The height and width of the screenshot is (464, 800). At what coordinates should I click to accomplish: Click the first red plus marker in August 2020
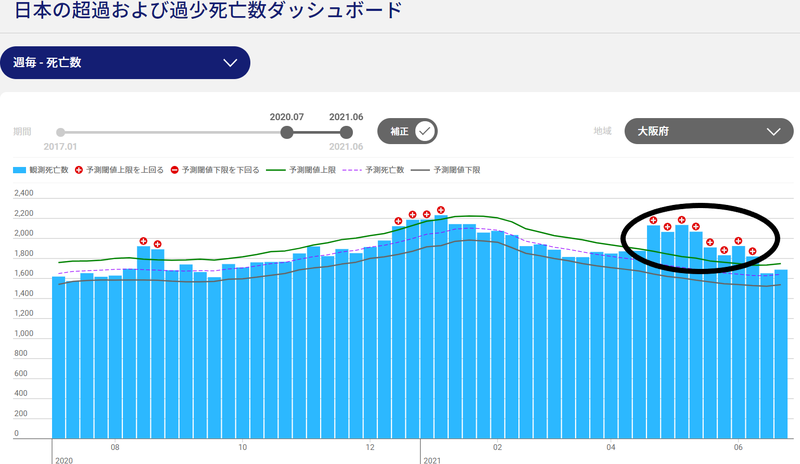(143, 241)
